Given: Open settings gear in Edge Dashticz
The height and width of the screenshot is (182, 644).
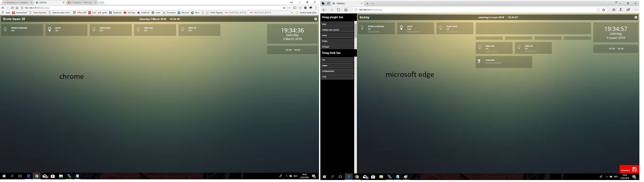Looking at the screenshot, I should pos(636,17).
